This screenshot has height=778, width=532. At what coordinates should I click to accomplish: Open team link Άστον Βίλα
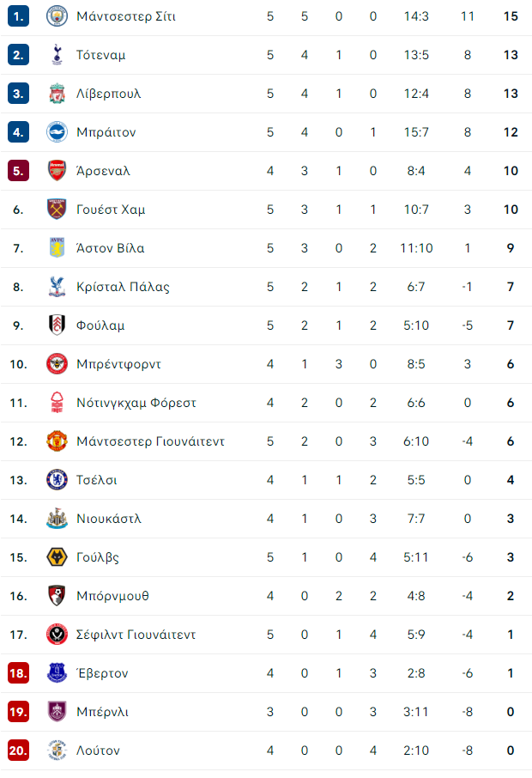[x=111, y=248]
